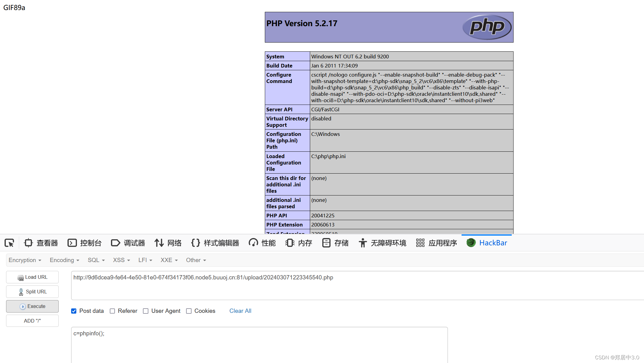Focus the post data textarea with c=phpinfo();
Viewport: 644px width, 363px height.
(x=259, y=345)
